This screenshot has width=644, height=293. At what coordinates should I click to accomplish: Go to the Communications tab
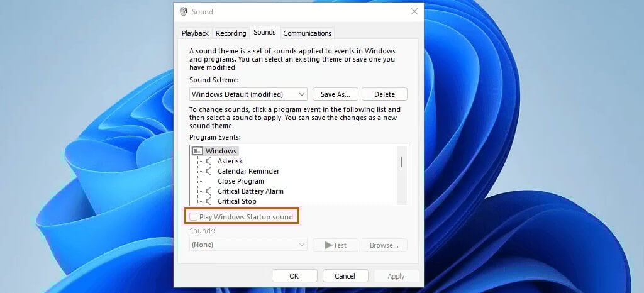coord(307,33)
